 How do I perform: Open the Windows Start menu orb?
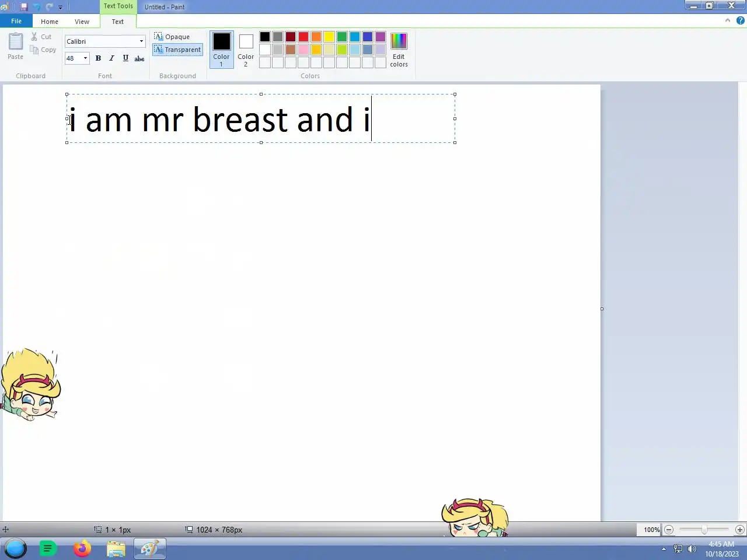(16, 548)
